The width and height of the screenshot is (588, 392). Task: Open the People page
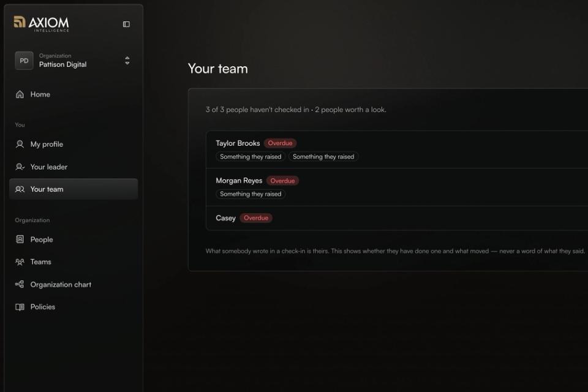tap(73, 239)
